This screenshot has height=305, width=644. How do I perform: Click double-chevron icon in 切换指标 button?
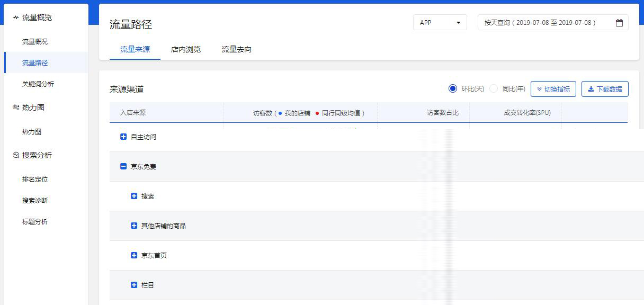[539, 89]
